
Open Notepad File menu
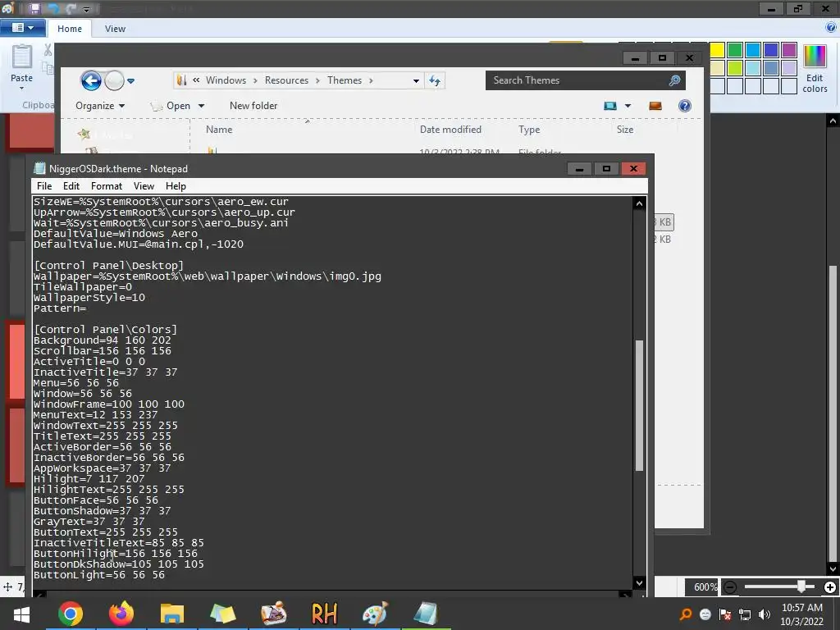[44, 186]
